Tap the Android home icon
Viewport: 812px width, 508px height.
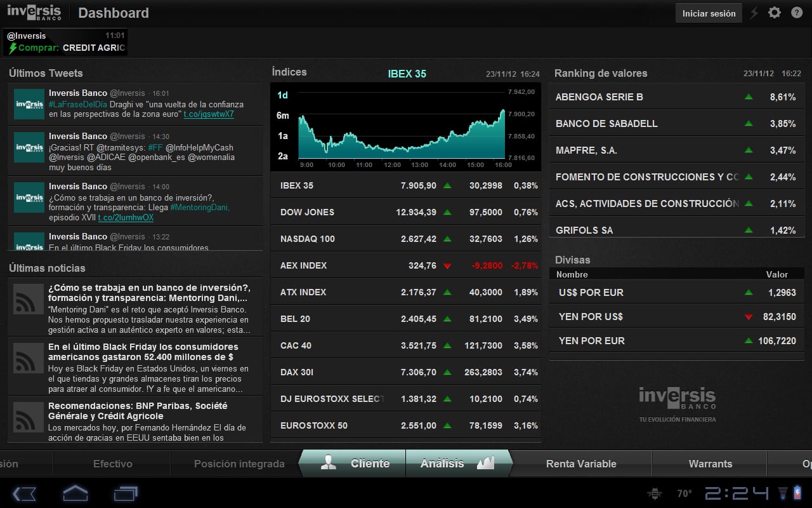click(75, 493)
